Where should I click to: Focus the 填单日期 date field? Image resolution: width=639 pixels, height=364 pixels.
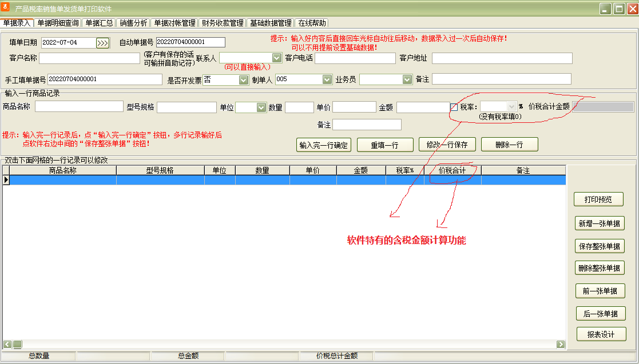click(69, 42)
